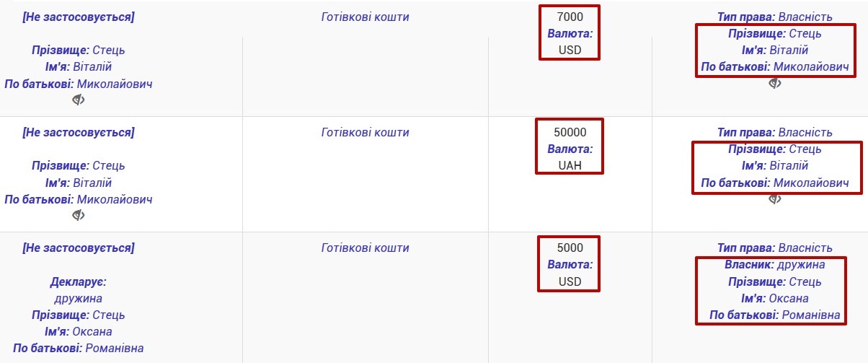Click 'Готівкові кошти' in the 7000 USD row
This screenshot has height=363, width=868.
point(365,17)
